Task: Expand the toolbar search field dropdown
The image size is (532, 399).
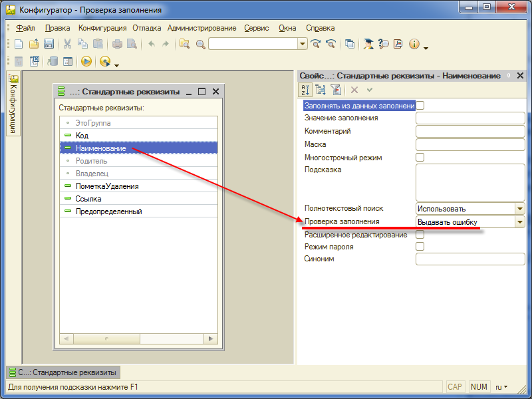Action: [303, 44]
